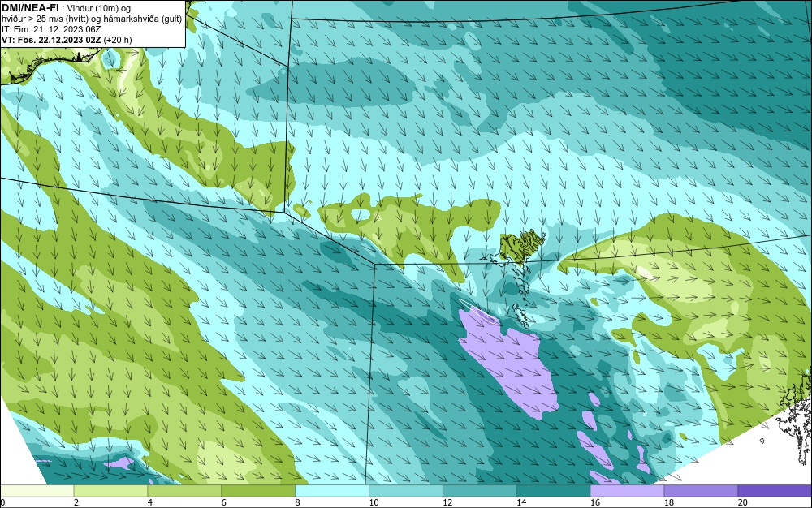Click the text "Vindur (10m) og"
This screenshot has height=508, width=812.
(x=99, y=8)
